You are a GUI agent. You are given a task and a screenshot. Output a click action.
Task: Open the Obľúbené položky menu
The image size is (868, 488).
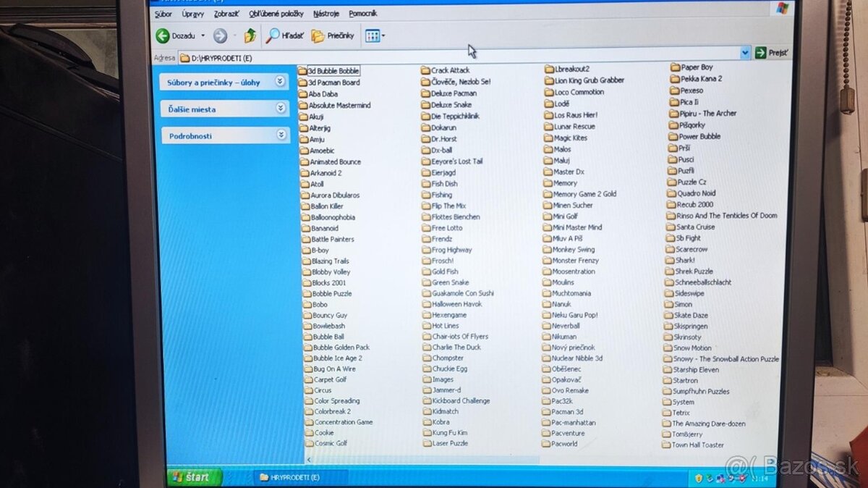(x=276, y=14)
